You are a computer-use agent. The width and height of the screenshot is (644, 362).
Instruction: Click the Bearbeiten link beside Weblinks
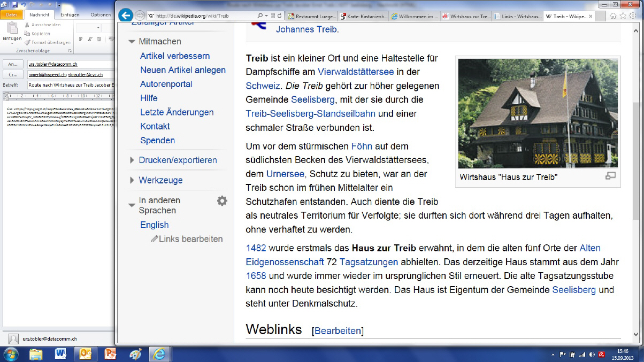(339, 331)
